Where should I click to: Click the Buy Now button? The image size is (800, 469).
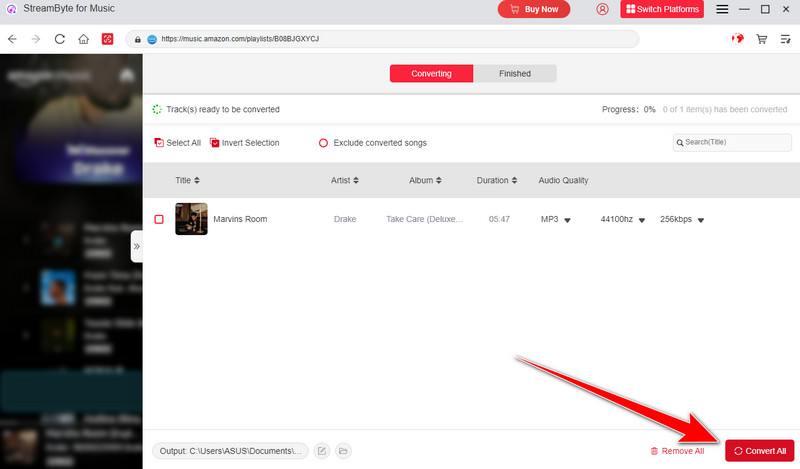click(x=534, y=9)
